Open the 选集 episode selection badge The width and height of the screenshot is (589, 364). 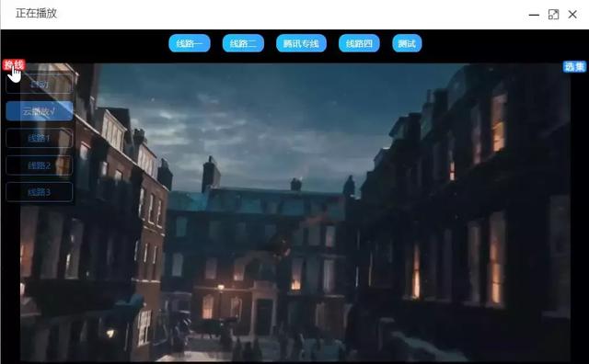tap(574, 67)
